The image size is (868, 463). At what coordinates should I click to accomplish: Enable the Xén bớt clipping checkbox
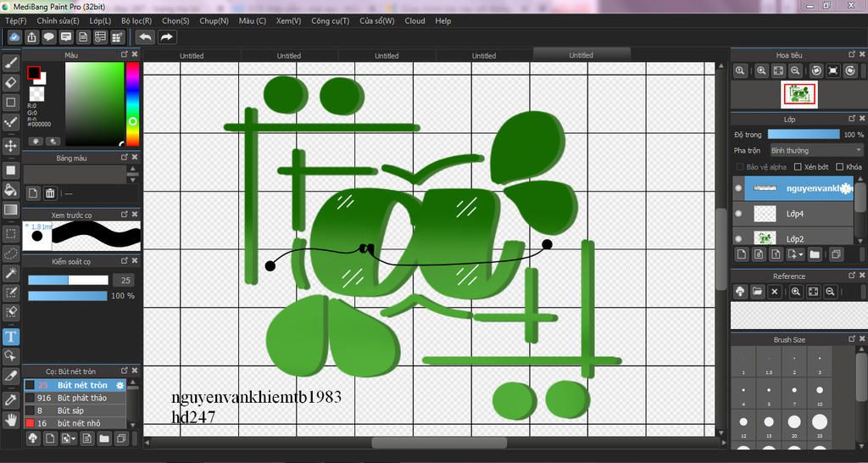tap(798, 167)
